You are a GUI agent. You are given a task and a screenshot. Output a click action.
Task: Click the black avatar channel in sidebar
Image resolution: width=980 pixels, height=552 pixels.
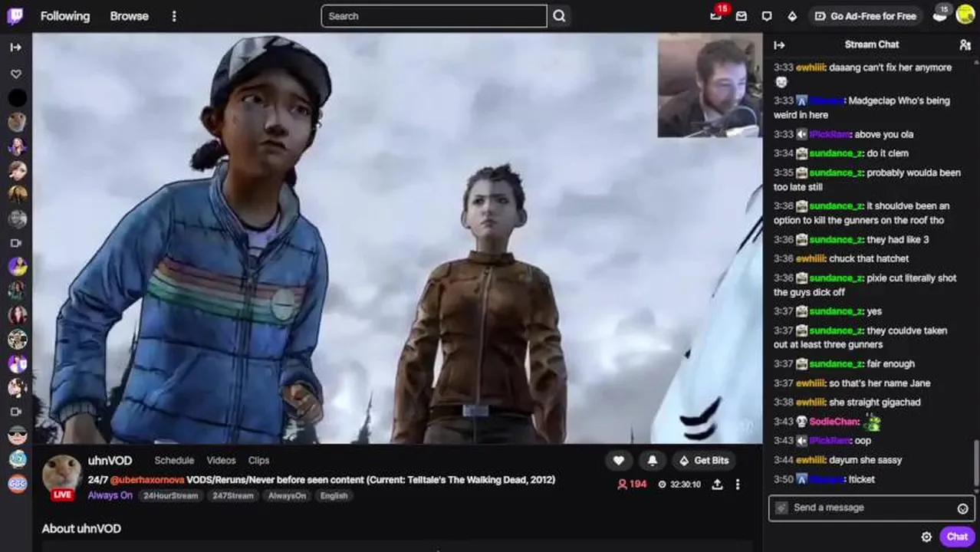click(17, 98)
